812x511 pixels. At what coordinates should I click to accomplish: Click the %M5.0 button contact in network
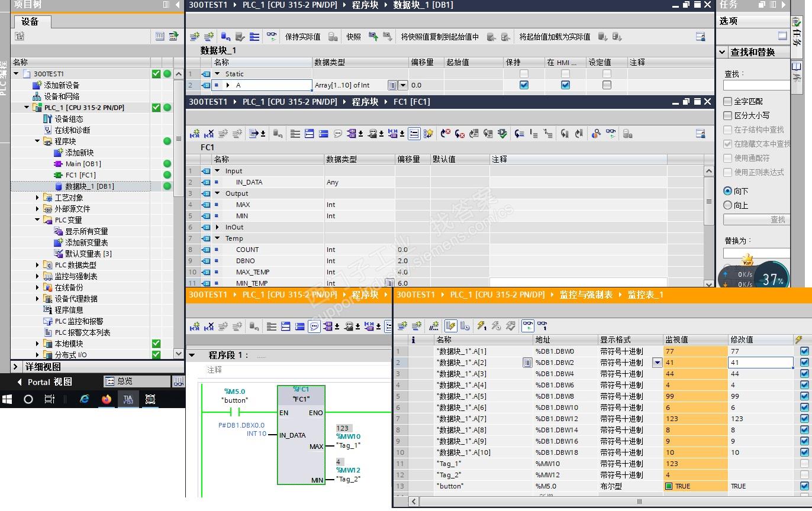pos(234,412)
